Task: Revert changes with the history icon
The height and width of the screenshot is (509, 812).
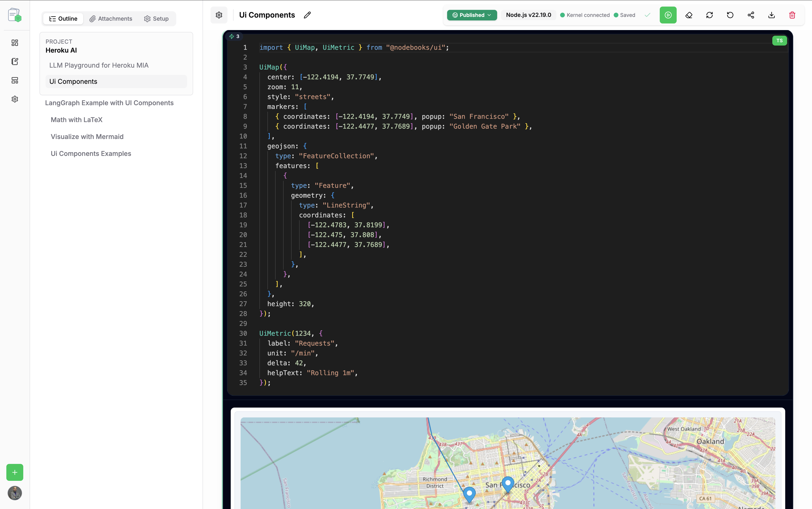Action: [x=730, y=15]
